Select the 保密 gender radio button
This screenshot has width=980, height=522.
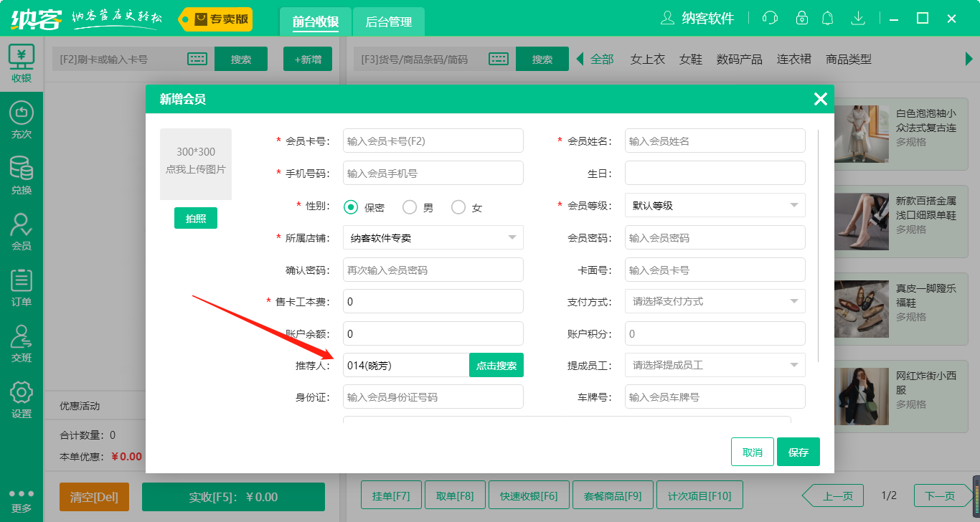point(350,207)
